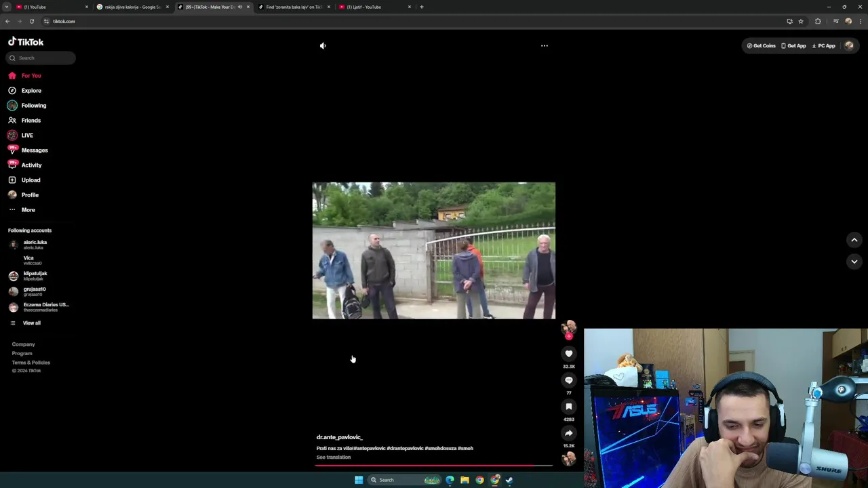Click the Get Coins button
This screenshot has height=488, width=868.
(x=761, y=45)
